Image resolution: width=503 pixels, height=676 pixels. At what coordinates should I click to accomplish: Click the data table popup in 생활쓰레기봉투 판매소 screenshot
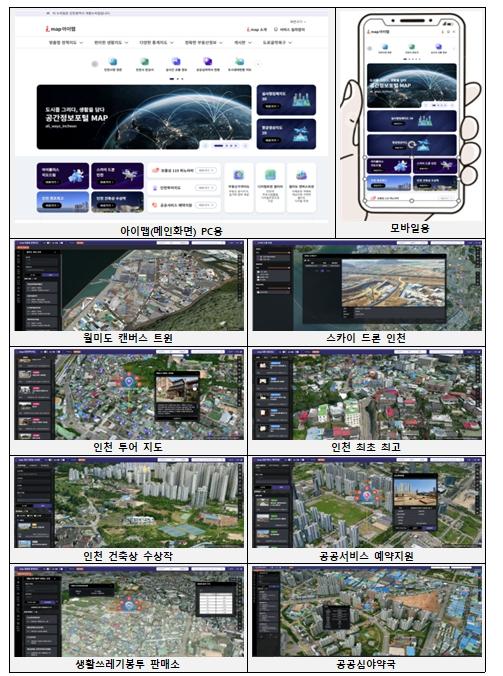pyautogui.click(x=216, y=599)
